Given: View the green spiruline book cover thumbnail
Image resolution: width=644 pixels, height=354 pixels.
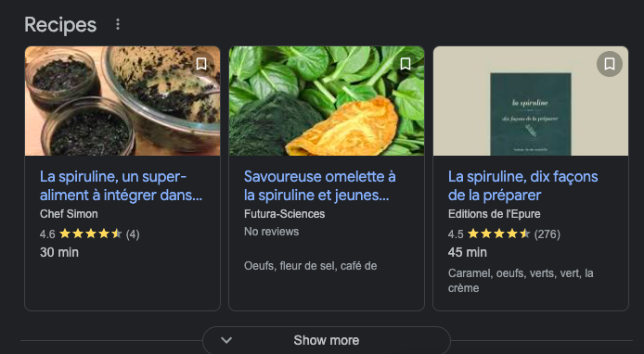Looking at the screenshot, I should click(531, 101).
